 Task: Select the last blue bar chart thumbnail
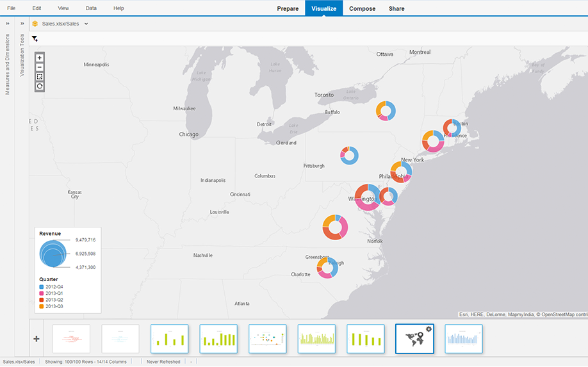464,338
